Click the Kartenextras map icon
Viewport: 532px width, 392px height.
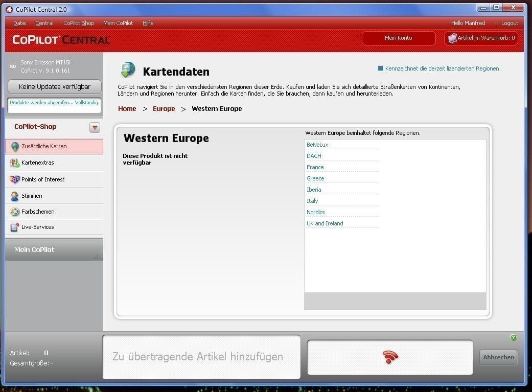(x=15, y=163)
